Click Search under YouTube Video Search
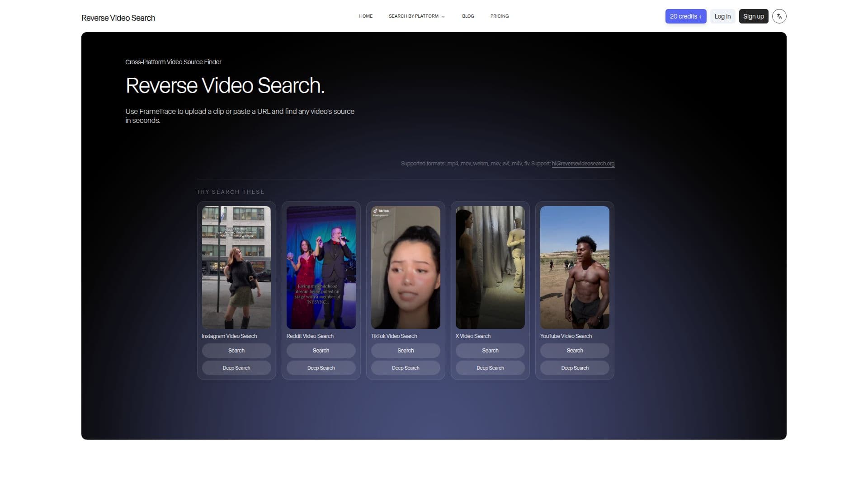 pyautogui.click(x=575, y=351)
